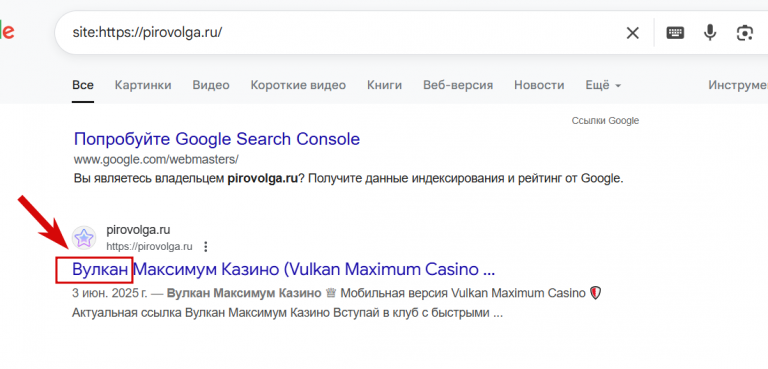Click the pirovolga.ru star favicon

[x=84, y=238]
